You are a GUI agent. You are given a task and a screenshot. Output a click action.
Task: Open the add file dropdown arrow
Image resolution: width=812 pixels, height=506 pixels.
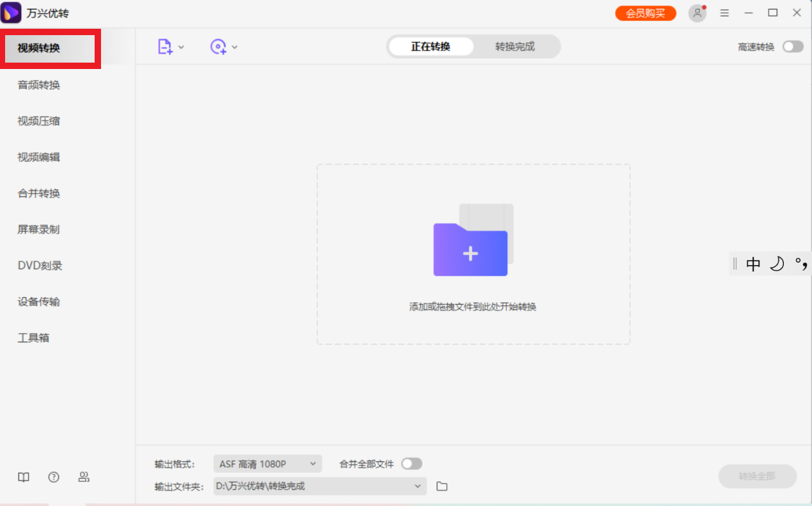tap(181, 46)
